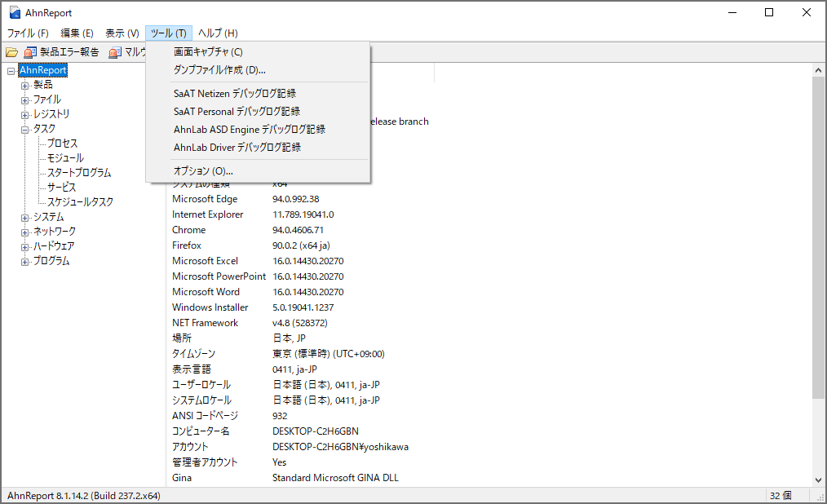Viewport: 827px width, 504px height.
Task: Click the 製品エラー報告 toolbar button
Action: click(x=62, y=52)
